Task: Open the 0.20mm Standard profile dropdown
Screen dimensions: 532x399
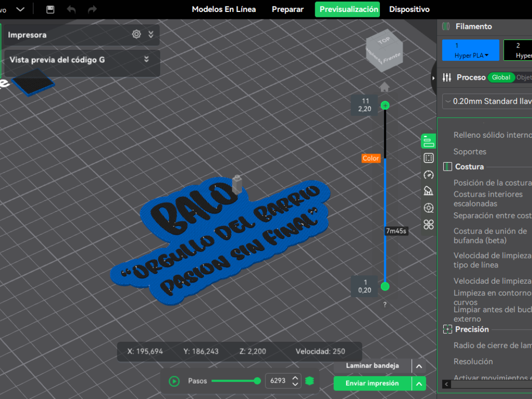Action: [x=487, y=101]
